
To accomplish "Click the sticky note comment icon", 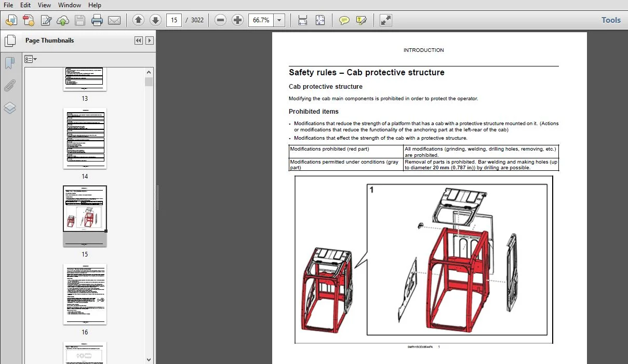I will 344,20.
